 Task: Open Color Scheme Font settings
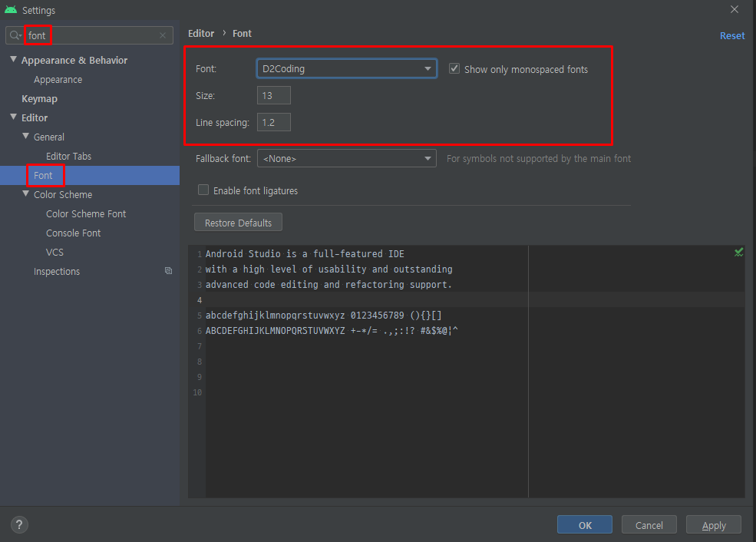click(x=86, y=213)
